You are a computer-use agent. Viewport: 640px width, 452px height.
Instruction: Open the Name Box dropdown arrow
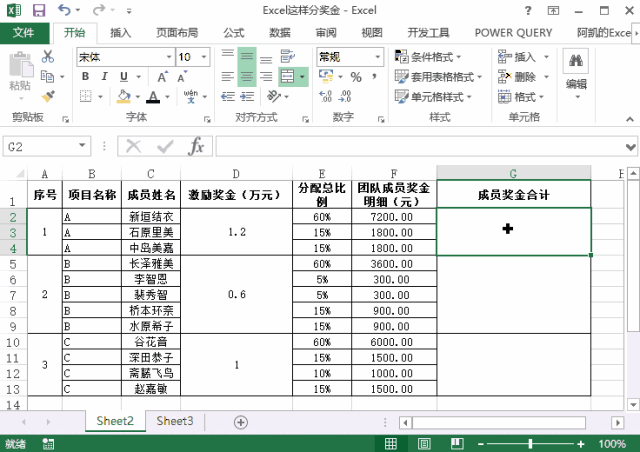[x=82, y=146]
